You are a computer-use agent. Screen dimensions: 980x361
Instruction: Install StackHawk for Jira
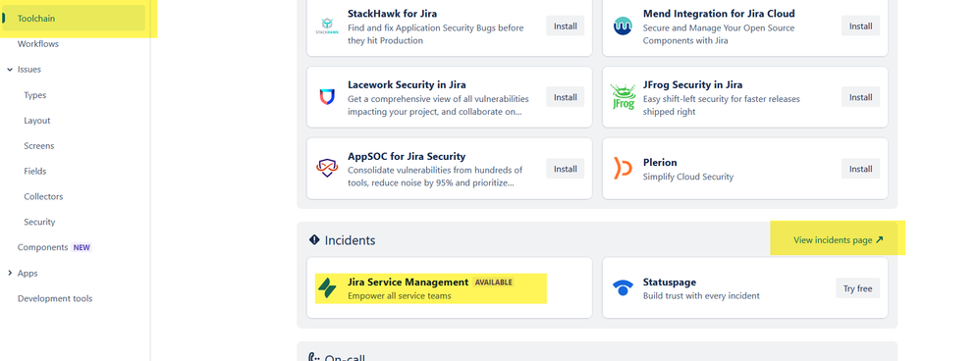click(565, 26)
